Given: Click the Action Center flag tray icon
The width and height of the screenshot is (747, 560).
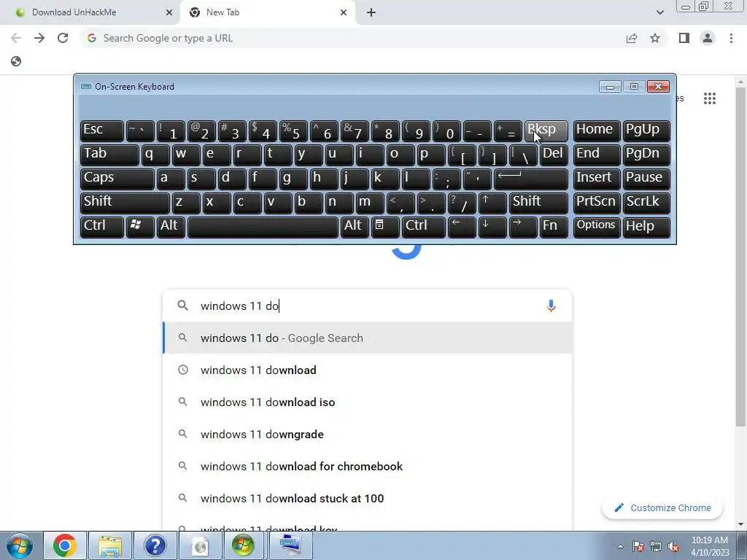Looking at the screenshot, I should [638, 546].
